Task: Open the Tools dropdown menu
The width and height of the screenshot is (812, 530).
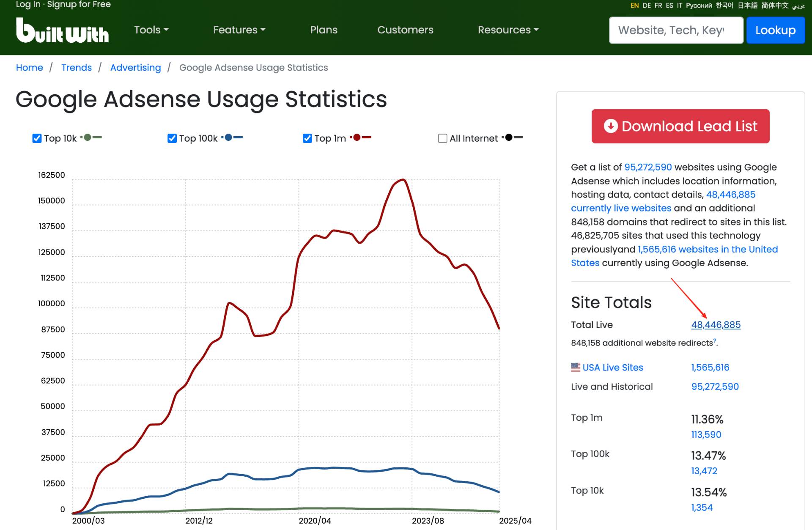Action: pyautogui.click(x=151, y=30)
